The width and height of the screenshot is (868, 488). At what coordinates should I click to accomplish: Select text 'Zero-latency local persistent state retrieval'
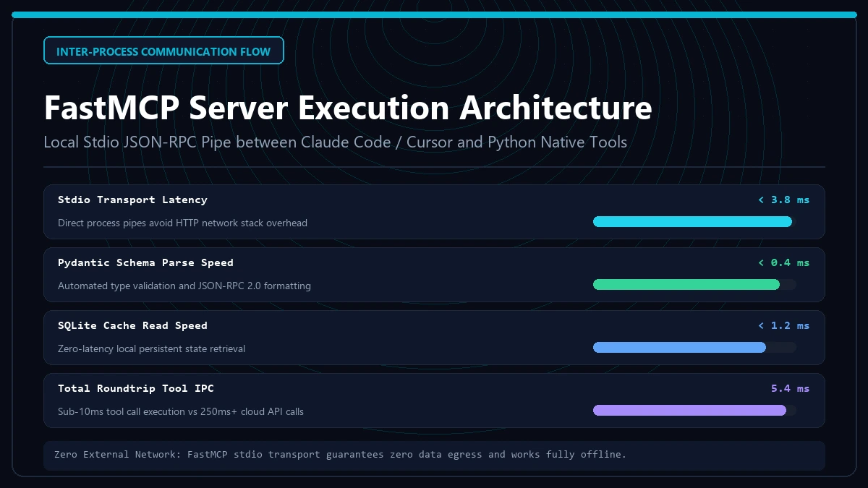pyautogui.click(x=151, y=348)
